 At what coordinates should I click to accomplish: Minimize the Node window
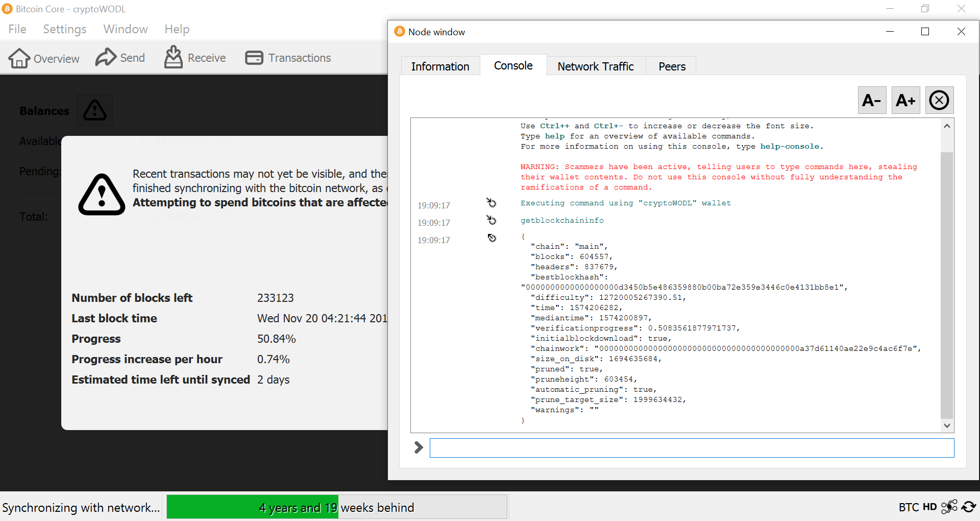pos(890,32)
